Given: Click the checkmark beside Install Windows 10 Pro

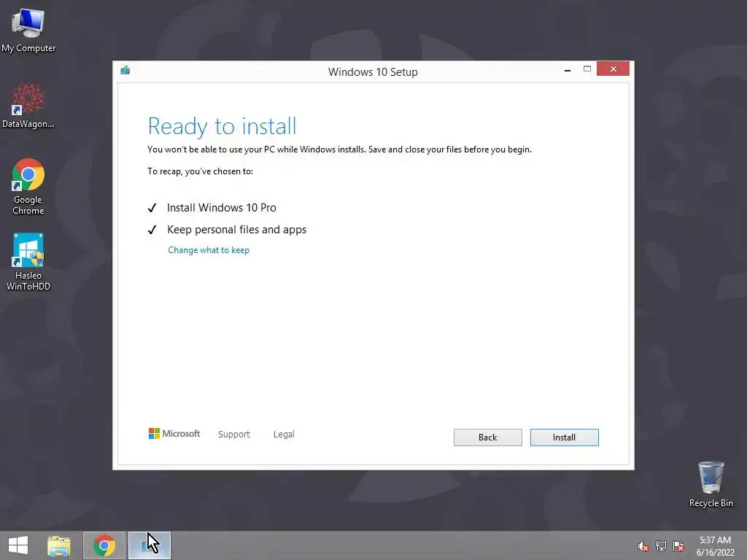Looking at the screenshot, I should 152,208.
